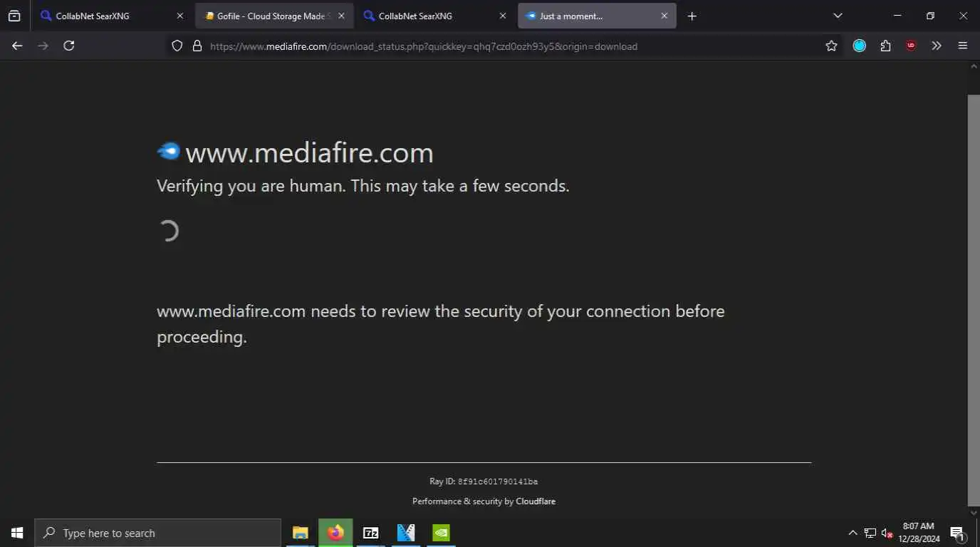The image size is (980, 547).
Task: Open uBlock Origin toolbar icon
Action: click(x=911, y=46)
